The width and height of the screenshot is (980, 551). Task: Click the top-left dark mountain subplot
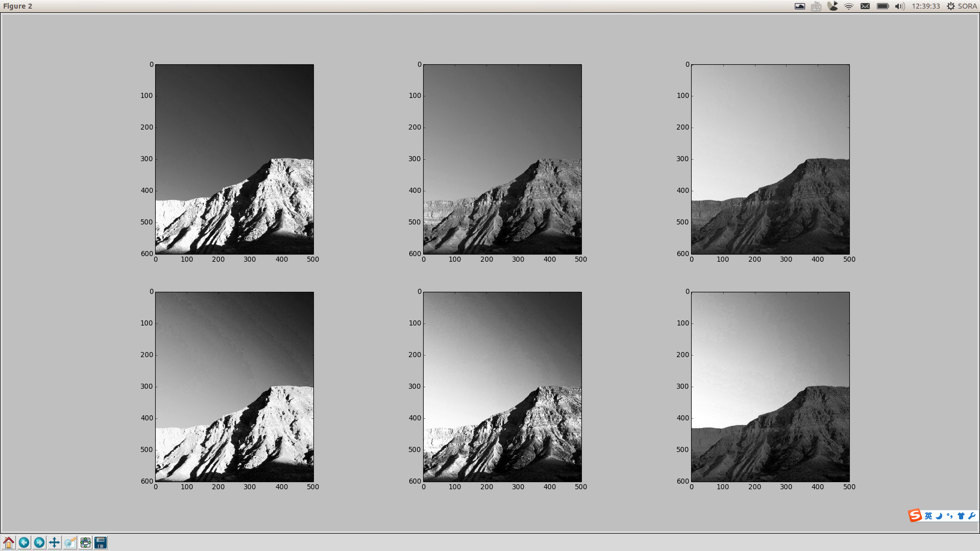point(234,159)
